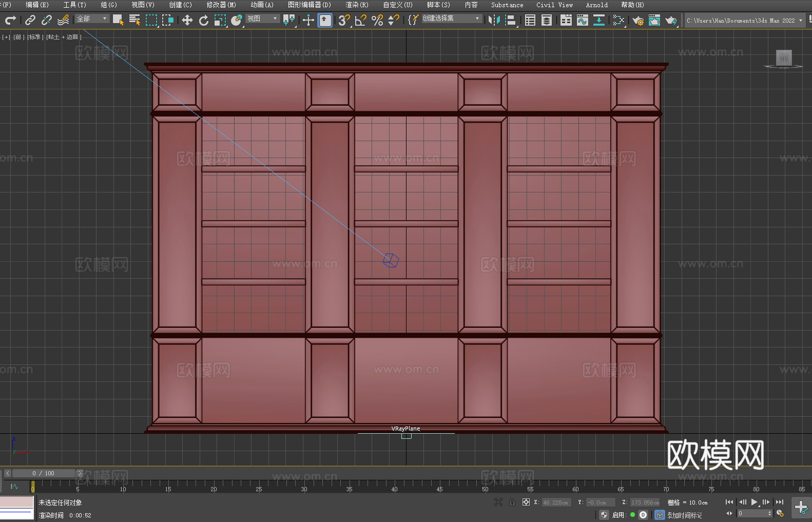Click the ViewCube 前 face
This screenshot has width=812, height=522.
784,57
